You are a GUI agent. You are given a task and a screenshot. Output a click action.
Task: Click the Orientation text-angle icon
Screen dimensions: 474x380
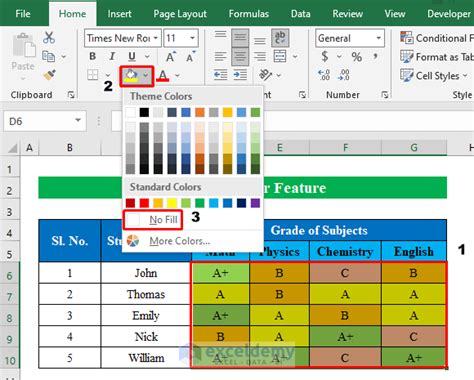[x=266, y=75]
